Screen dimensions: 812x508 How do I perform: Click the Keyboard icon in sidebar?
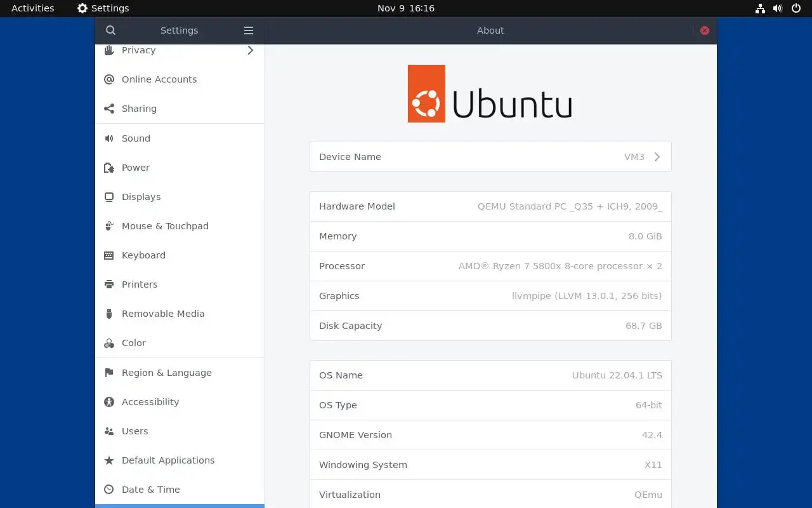(109, 255)
